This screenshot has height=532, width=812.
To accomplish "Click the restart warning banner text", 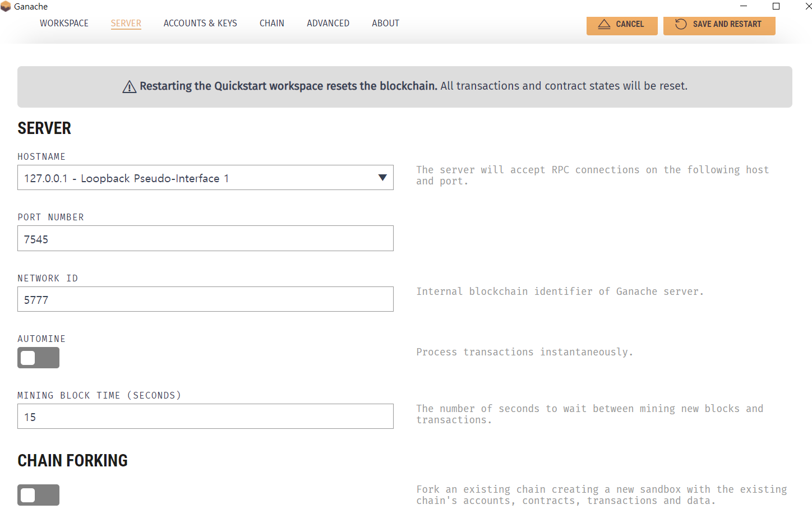I will pos(413,86).
